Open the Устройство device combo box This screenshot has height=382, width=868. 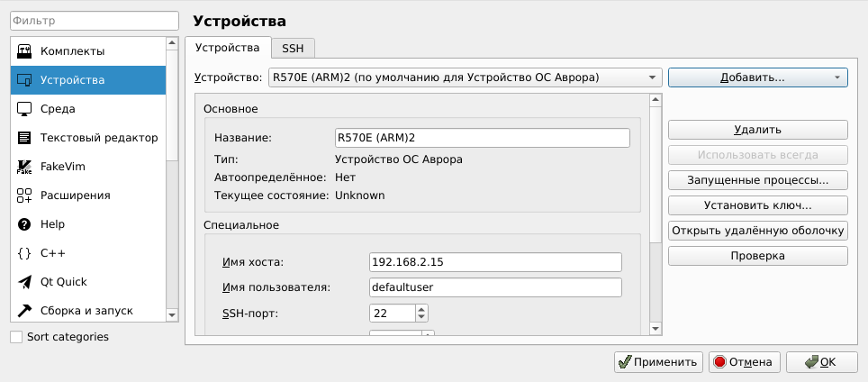(465, 77)
